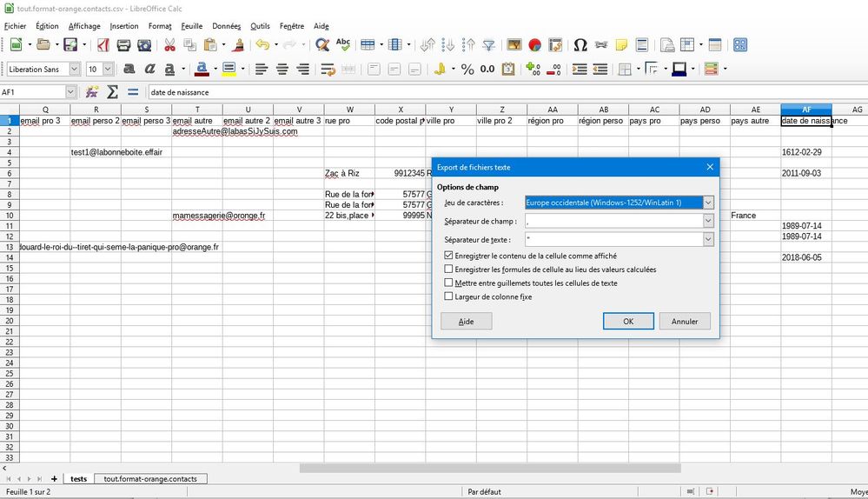This screenshot has width=868, height=499.
Task: Click OK in the export dialog
Action: [x=627, y=321]
